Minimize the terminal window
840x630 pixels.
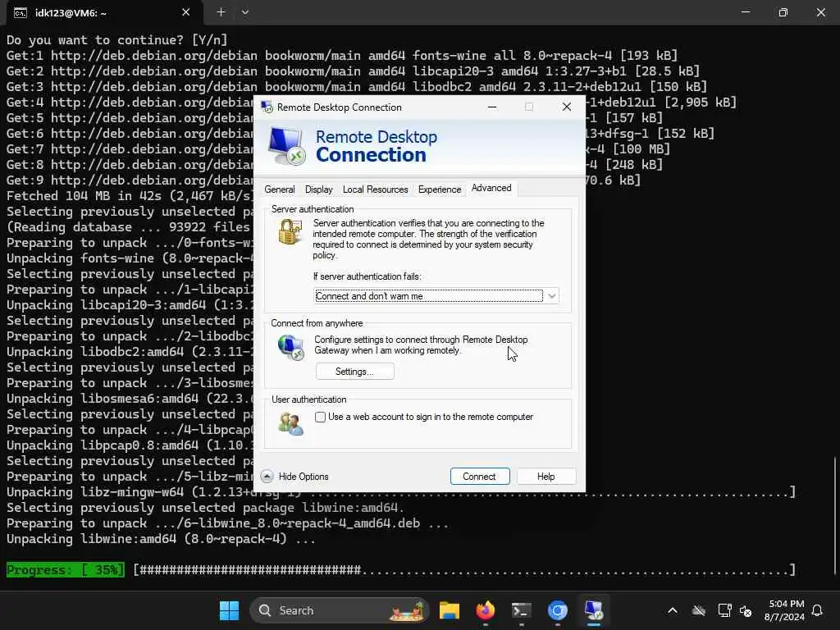[745, 11]
